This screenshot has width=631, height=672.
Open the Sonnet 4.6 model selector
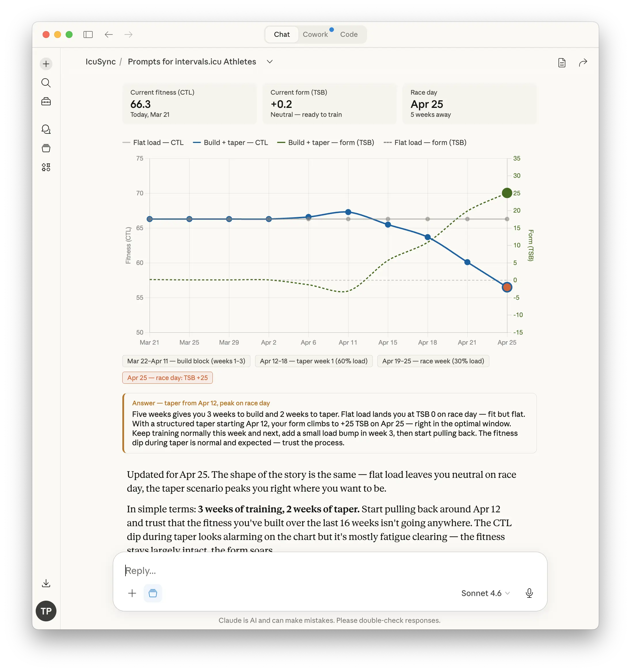[486, 593]
